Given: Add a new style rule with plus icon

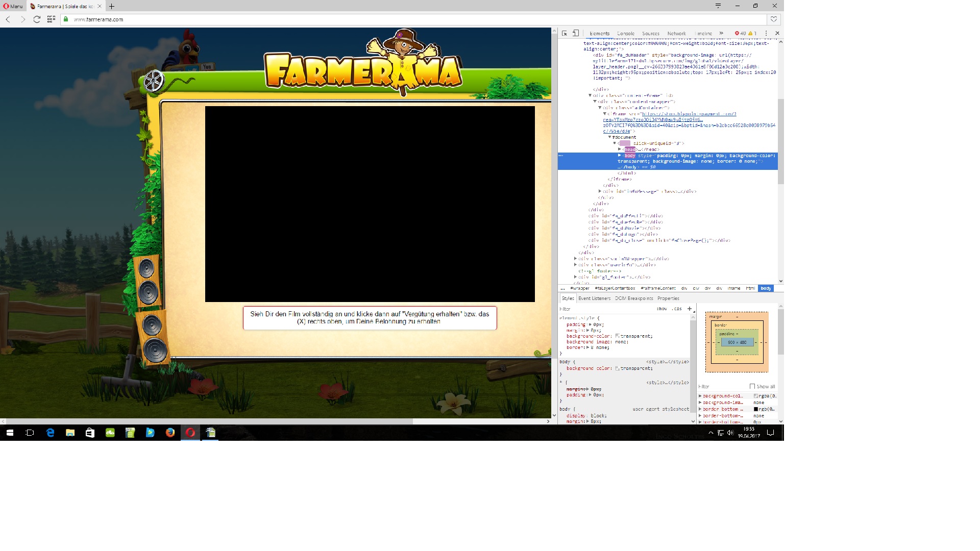Looking at the screenshot, I should click(x=690, y=309).
